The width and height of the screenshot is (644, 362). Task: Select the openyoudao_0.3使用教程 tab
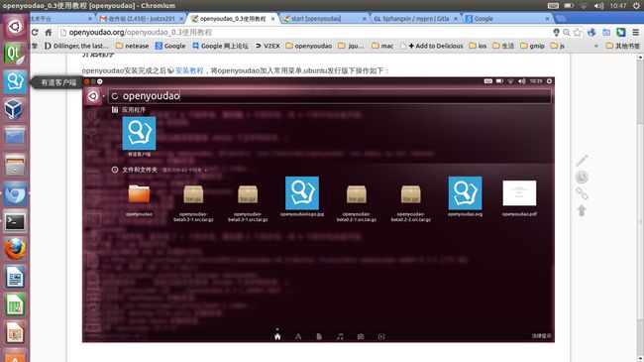click(233, 19)
